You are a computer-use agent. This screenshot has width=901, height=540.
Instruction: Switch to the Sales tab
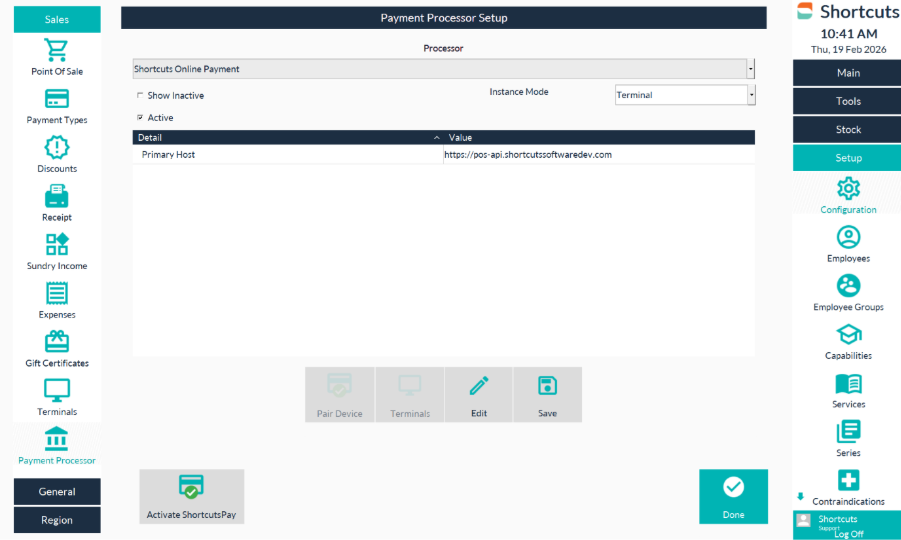(57, 20)
